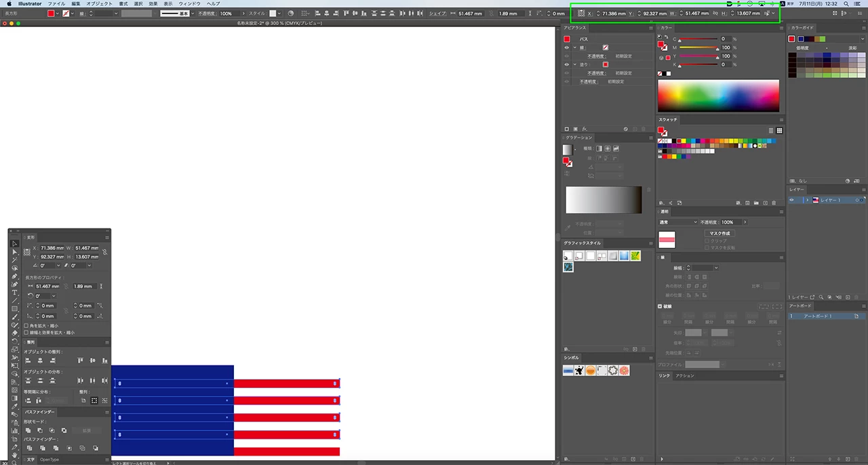Click the 不透明度 link in control bar
868x465 pixels.
pyautogui.click(x=206, y=14)
